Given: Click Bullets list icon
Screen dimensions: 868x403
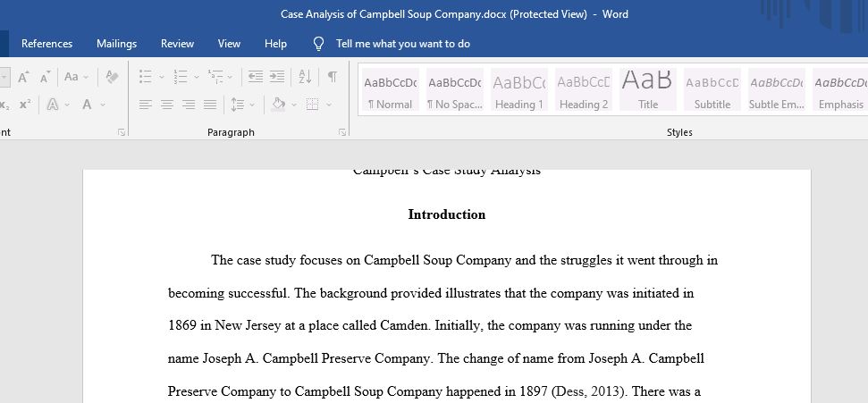Looking at the screenshot, I should pos(146,76).
